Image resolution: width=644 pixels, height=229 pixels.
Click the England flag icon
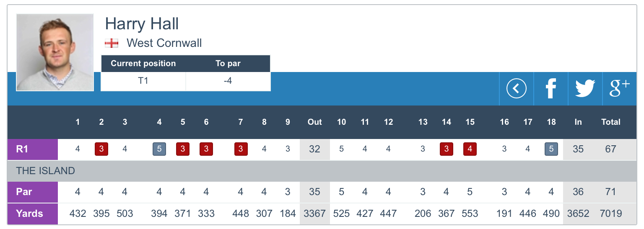pyautogui.click(x=111, y=43)
